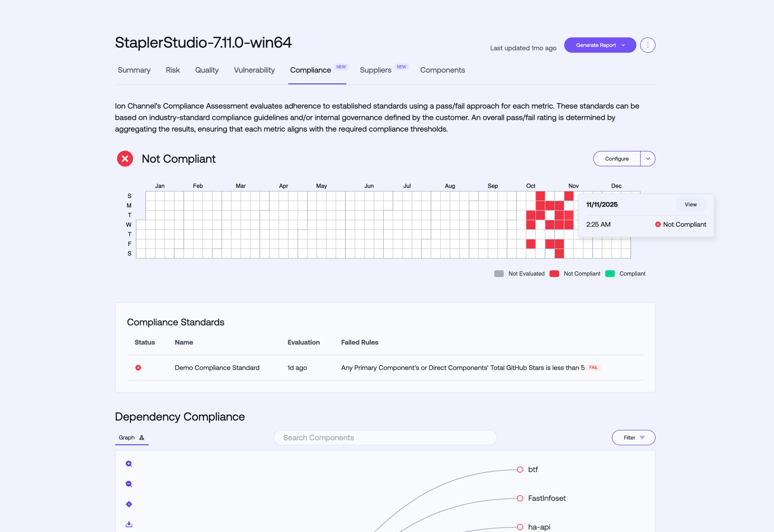Screen dimensions: 774x532
Task: Click the View button in date tooltip
Action: pyautogui.click(x=691, y=204)
